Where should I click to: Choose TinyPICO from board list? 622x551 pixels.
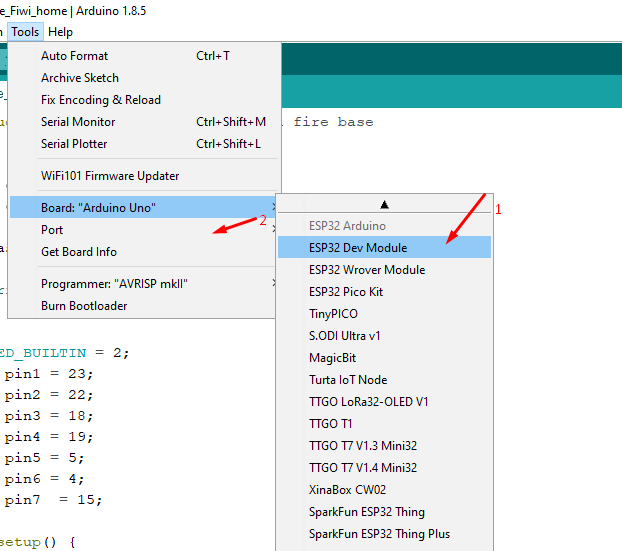point(384,314)
